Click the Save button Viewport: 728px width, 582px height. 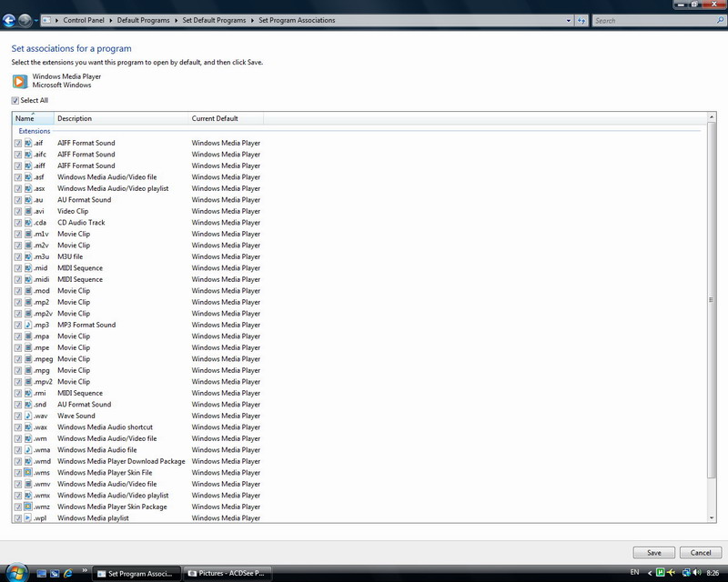point(653,552)
